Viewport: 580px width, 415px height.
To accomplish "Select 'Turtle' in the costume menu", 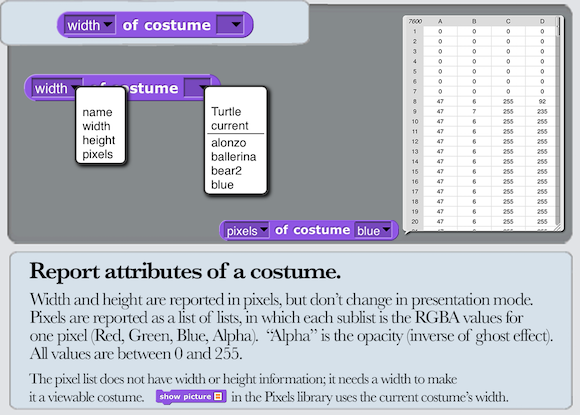I will click(x=226, y=111).
